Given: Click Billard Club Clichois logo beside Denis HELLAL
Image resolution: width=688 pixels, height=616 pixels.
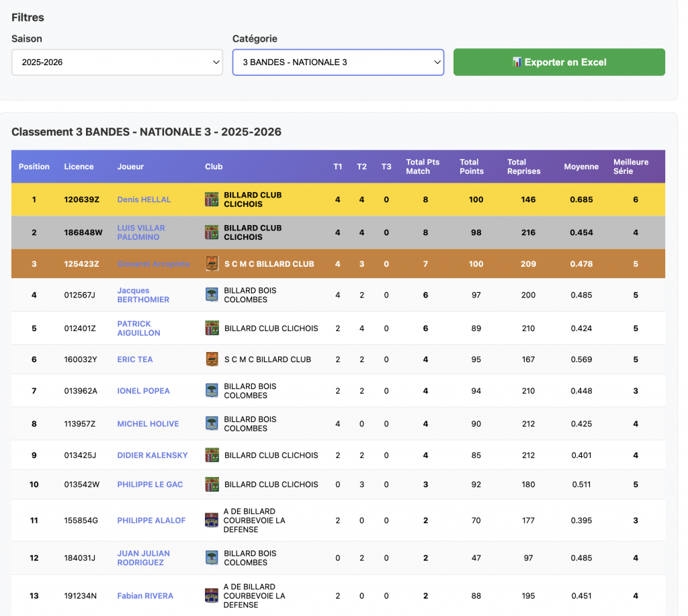Looking at the screenshot, I should [x=212, y=200].
